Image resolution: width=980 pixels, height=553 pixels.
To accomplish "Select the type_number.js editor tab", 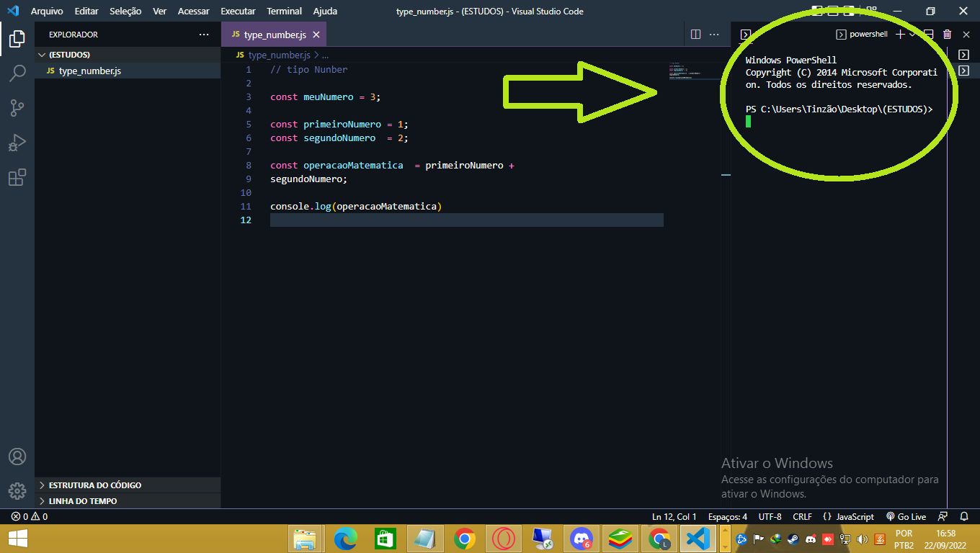I will pyautogui.click(x=275, y=35).
